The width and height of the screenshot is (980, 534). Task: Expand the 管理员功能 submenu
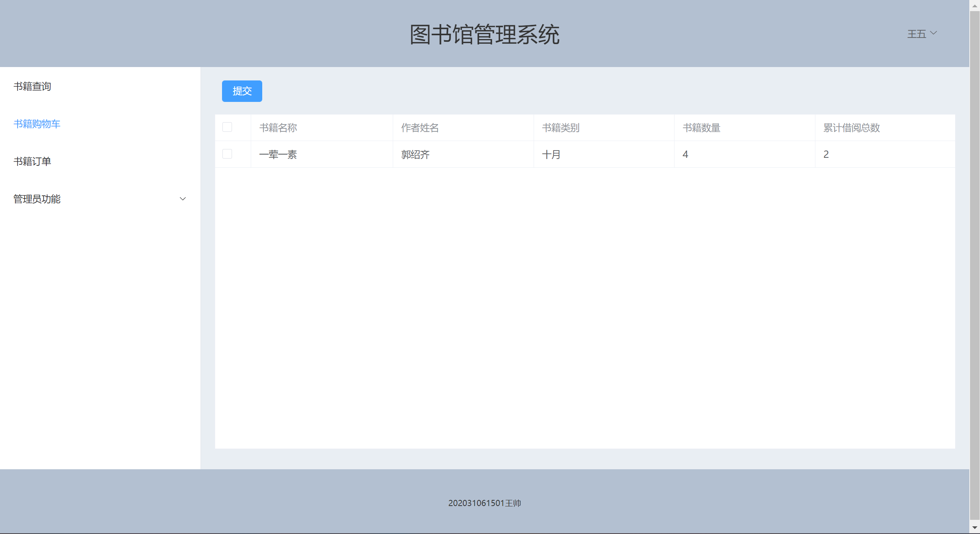coord(37,199)
